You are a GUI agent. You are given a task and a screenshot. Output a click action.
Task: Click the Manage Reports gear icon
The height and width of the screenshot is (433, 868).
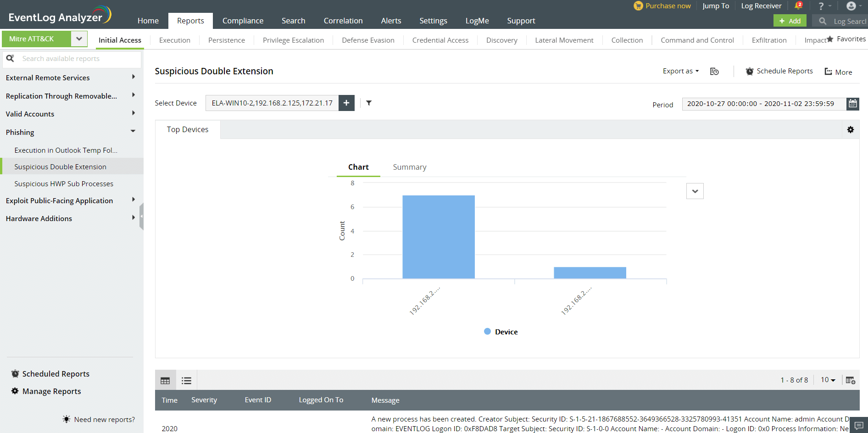point(15,391)
